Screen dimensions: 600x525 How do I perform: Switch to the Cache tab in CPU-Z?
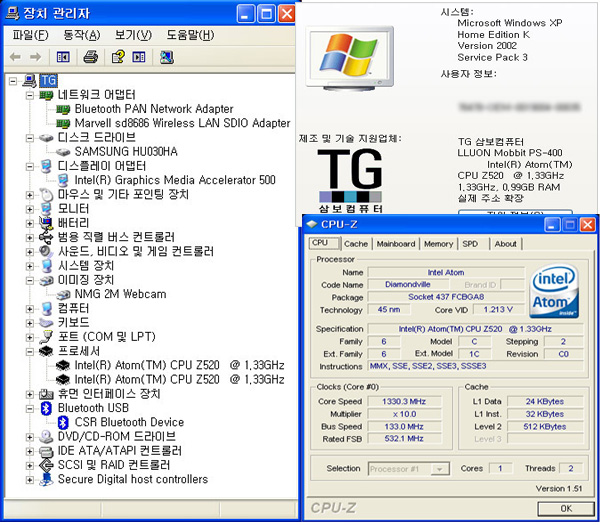(356, 244)
